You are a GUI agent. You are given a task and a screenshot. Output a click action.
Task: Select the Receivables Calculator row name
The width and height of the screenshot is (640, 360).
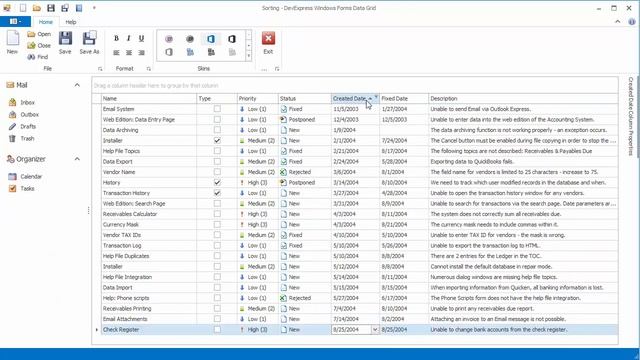[130, 214]
